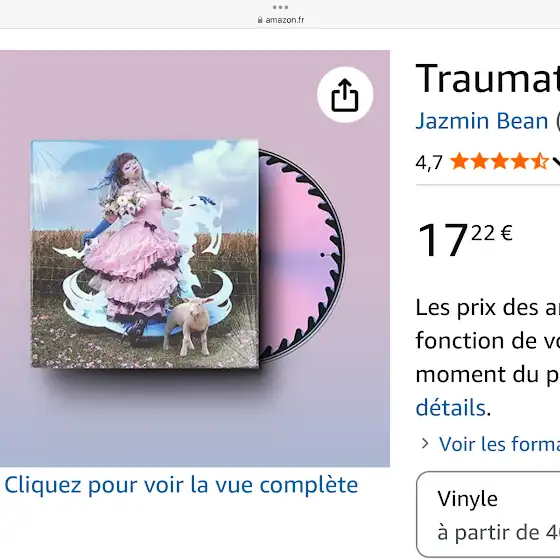The width and height of the screenshot is (560, 560).
Task: Click the à partir de vinyl price text
Action: click(499, 532)
